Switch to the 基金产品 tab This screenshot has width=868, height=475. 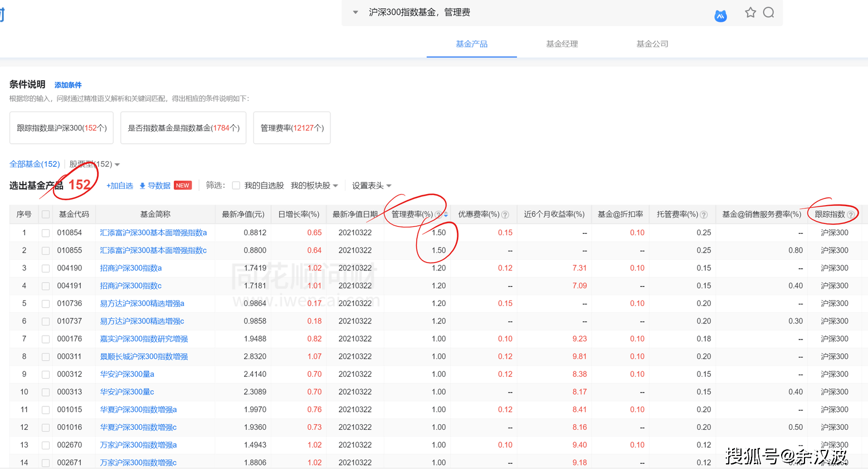click(472, 44)
